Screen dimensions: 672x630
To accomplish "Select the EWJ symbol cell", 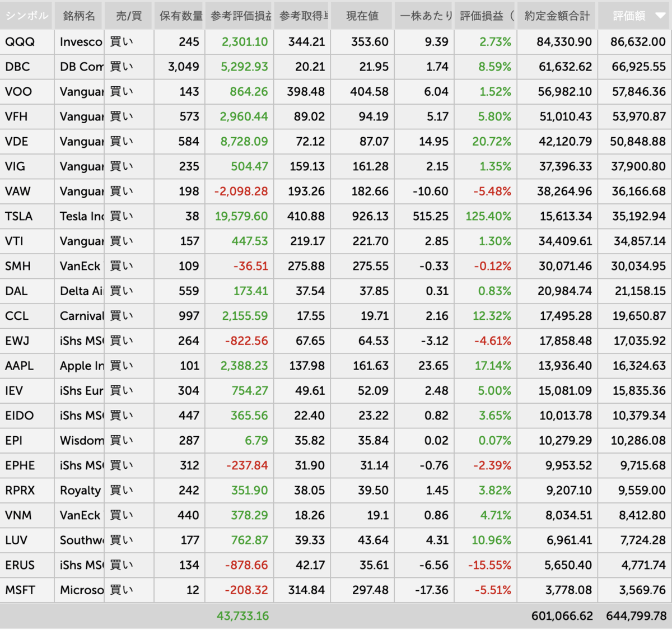I will tap(27, 341).
